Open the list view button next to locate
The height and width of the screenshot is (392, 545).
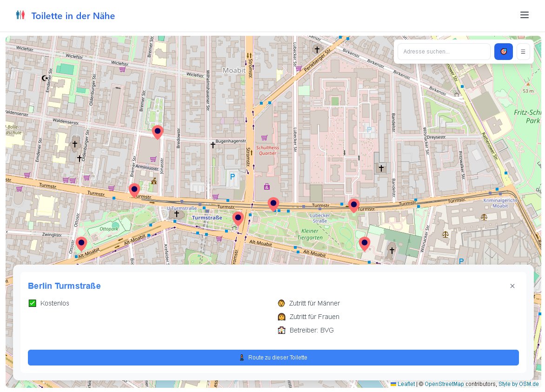[x=523, y=52]
